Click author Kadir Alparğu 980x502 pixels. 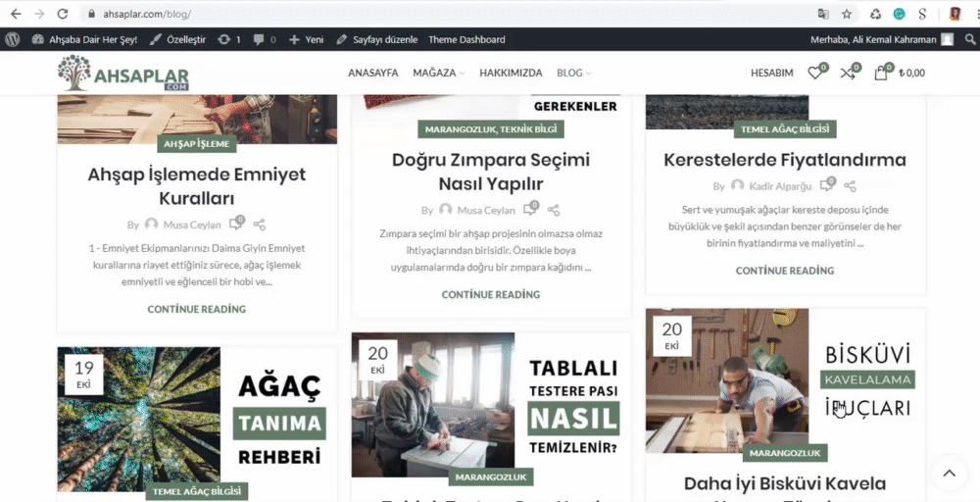pos(780,186)
